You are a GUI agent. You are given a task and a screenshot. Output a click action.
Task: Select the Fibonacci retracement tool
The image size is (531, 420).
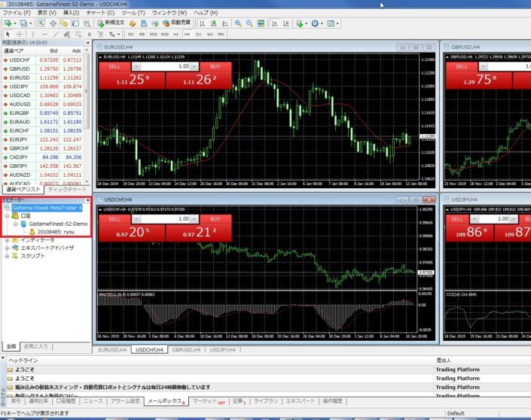tap(78, 34)
